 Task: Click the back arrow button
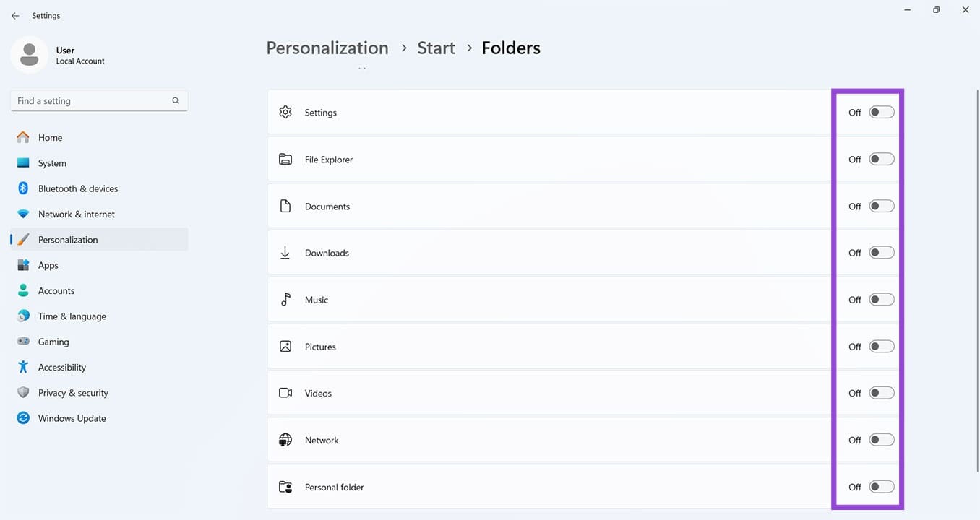[x=14, y=15]
